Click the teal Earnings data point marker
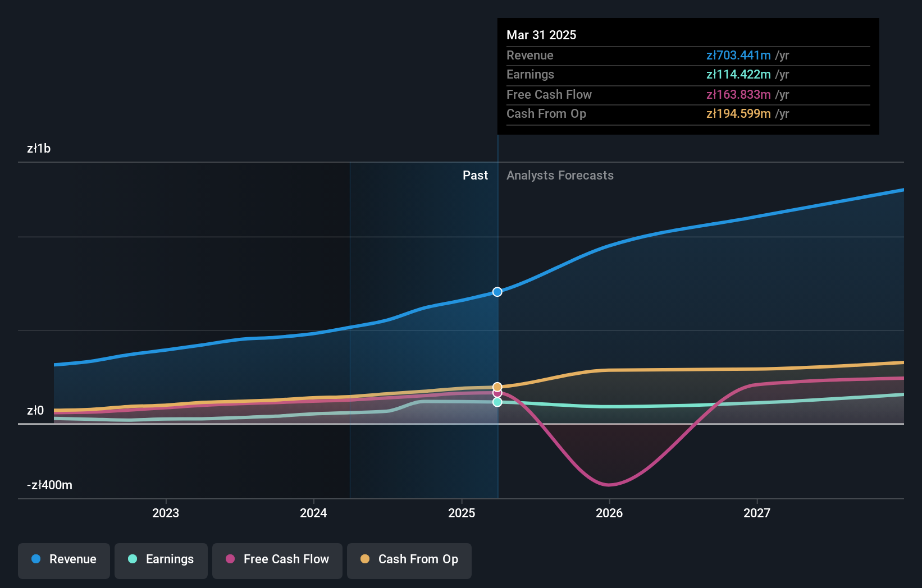 point(497,402)
